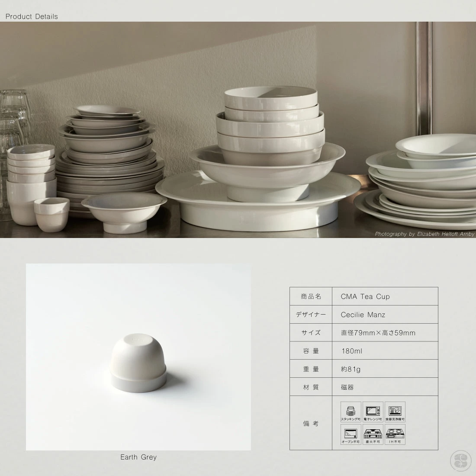The width and height of the screenshot is (476, 476).
Task: Click the "Product Details" heading
Action: tap(32, 16)
